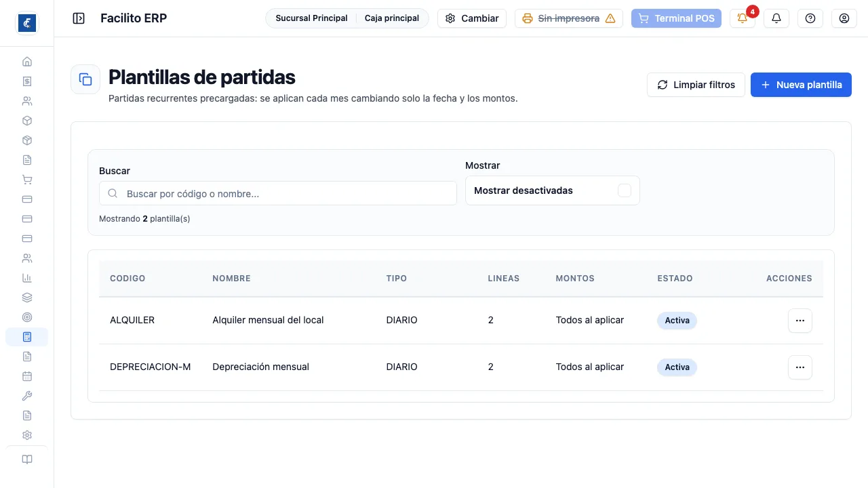Click the Facilito ERP logo
Viewport: 868px width, 488px height.
pos(27,23)
